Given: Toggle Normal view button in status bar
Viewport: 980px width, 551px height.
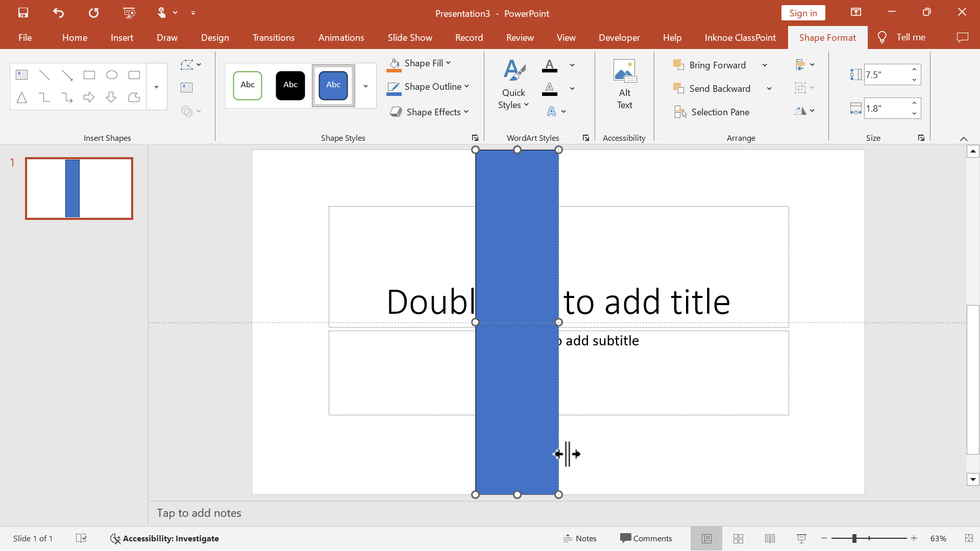Looking at the screenshot, I should [707, 538].
